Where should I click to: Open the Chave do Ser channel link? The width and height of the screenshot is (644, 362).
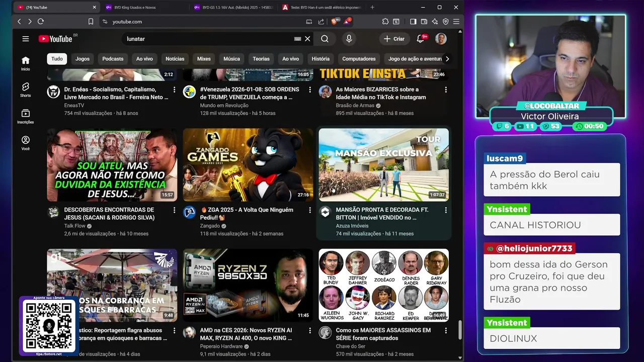(351, 346)
